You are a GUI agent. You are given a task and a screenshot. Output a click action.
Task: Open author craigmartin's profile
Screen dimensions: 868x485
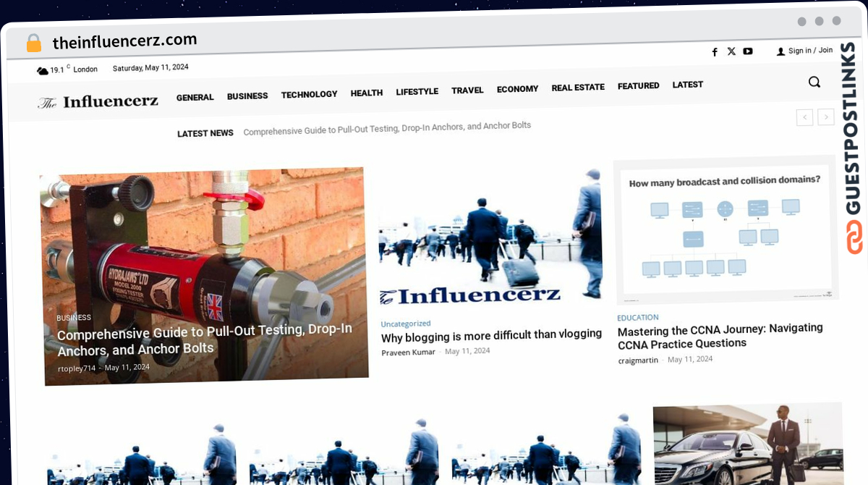[639, 360]
